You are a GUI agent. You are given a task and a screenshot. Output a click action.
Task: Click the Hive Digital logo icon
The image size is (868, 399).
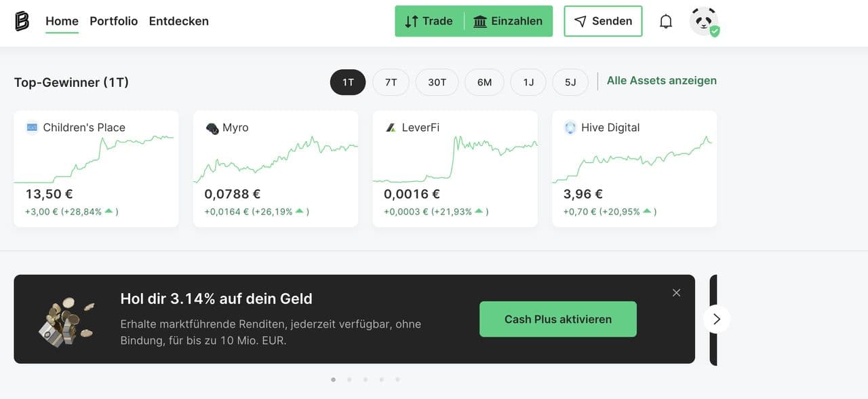point(570,128)
